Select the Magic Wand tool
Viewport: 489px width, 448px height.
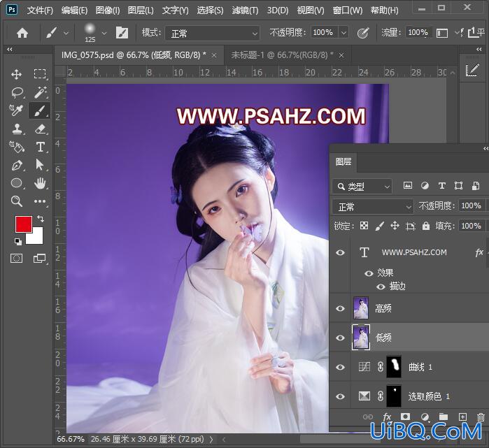click(41, 92)
